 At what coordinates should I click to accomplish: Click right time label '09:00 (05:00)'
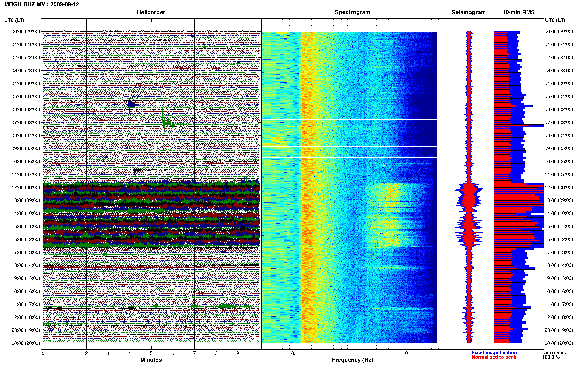click(x=559, y=148)
